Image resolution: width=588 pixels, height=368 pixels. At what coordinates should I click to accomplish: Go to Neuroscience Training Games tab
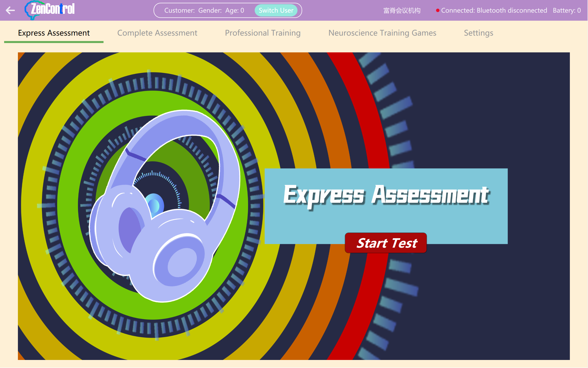[382, 33]
